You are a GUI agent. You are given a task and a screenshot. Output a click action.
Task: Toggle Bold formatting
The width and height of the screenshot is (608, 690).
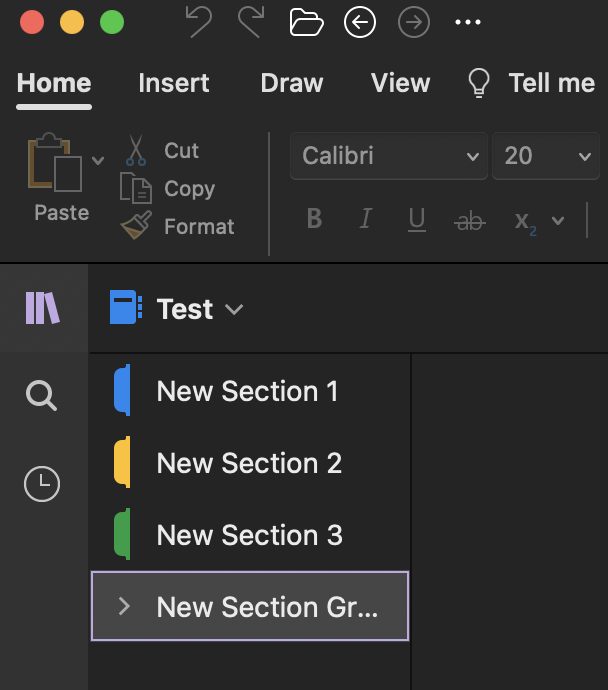tap(315, 219)
